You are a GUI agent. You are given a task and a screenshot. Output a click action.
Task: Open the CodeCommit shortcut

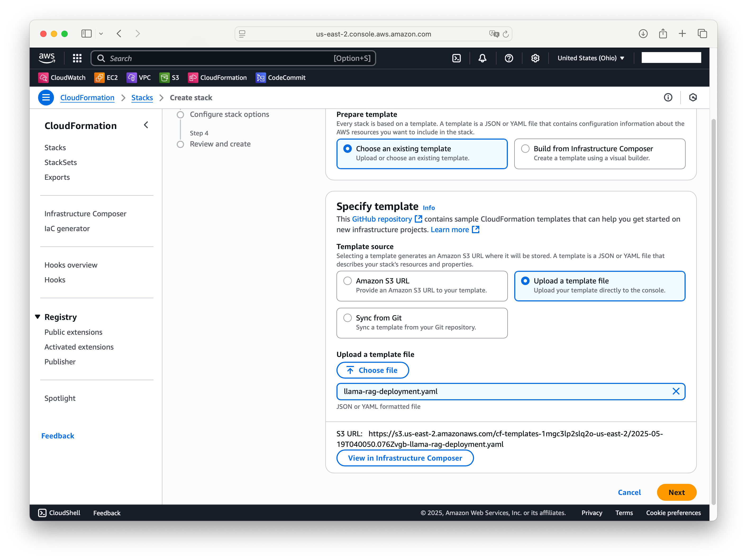[280, 78]
